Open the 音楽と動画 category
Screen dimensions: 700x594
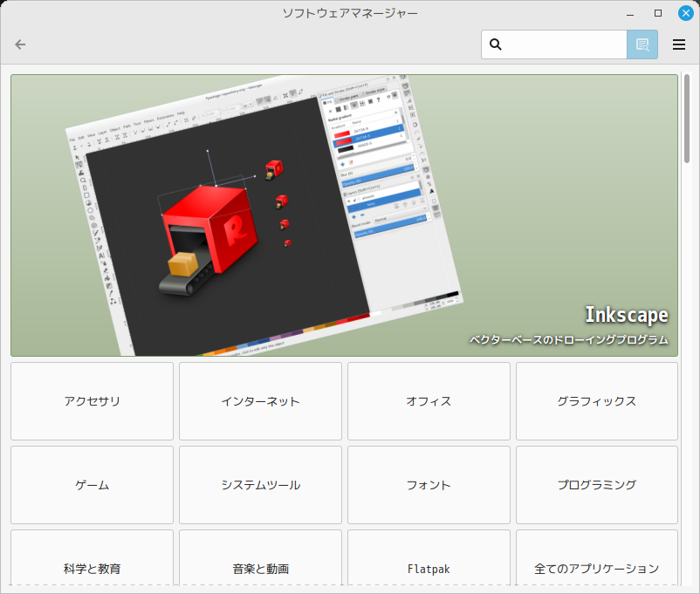(260, 558)
